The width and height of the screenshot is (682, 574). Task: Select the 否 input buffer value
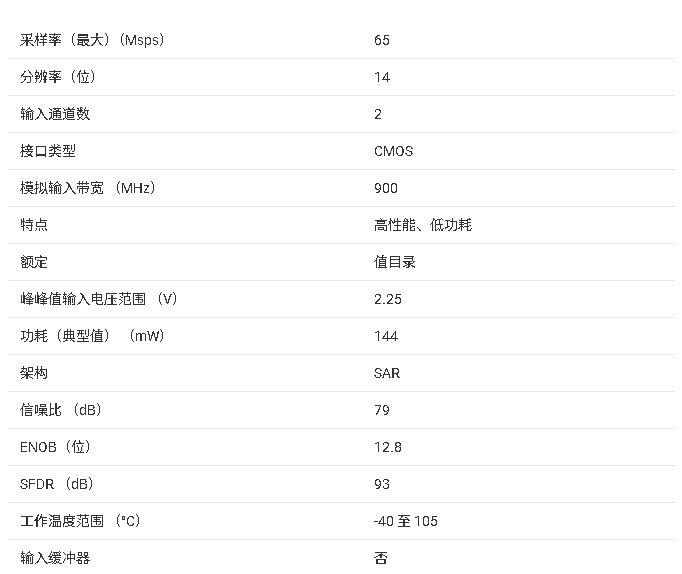[x=381, y=557]
